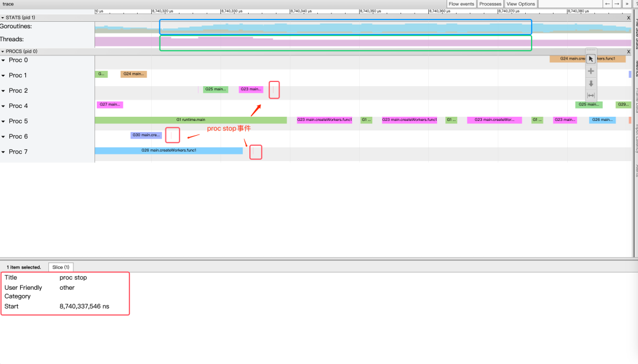Image resolution: width=638 pixels, height=364 pixels.
Task: Select the pointer selection mouse mode
Action: coord(591,59)
